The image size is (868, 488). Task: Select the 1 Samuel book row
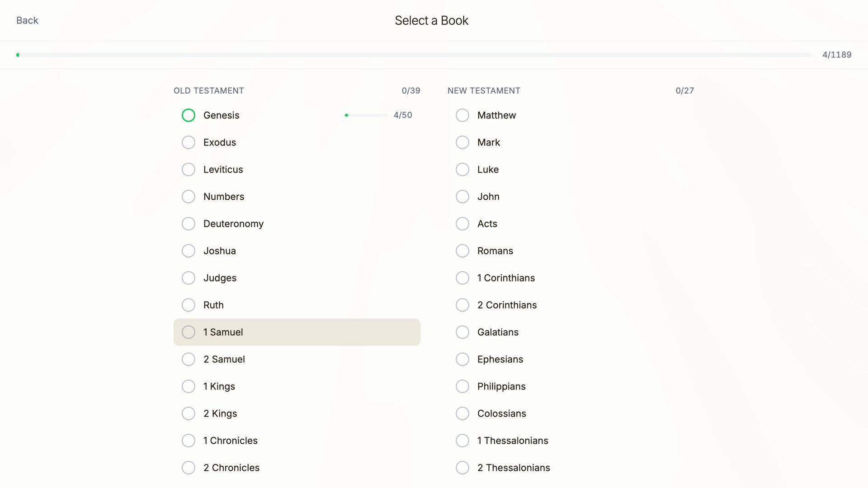coord(297,332)
